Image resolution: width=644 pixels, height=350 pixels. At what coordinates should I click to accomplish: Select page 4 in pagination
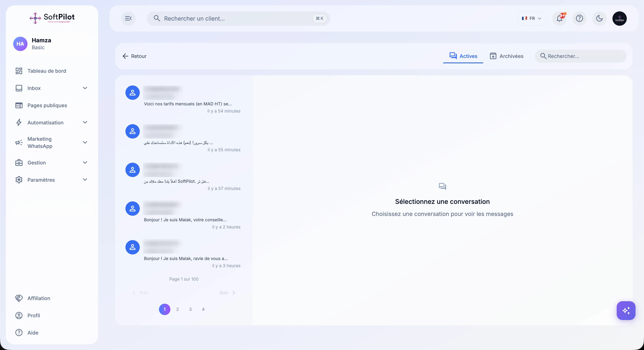click(203, 309)
